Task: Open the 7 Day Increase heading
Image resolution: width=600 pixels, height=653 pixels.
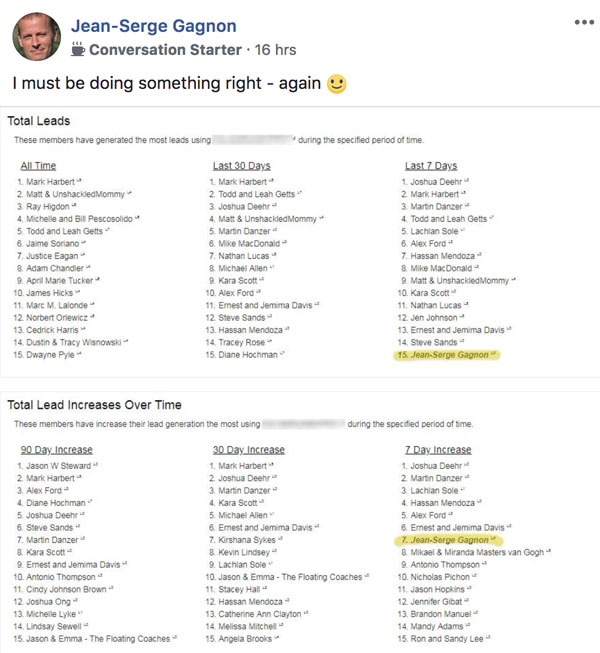Action: 438,450
